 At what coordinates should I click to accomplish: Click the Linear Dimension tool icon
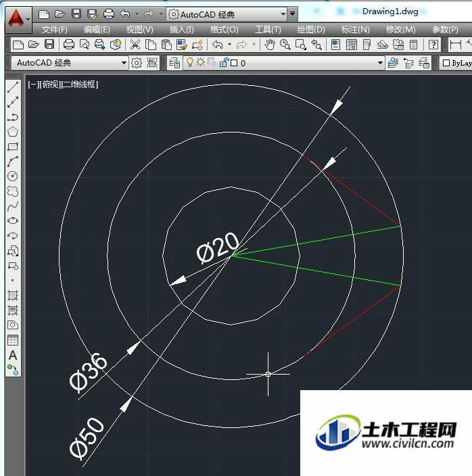pyautogui.click(x=456, y=45)
